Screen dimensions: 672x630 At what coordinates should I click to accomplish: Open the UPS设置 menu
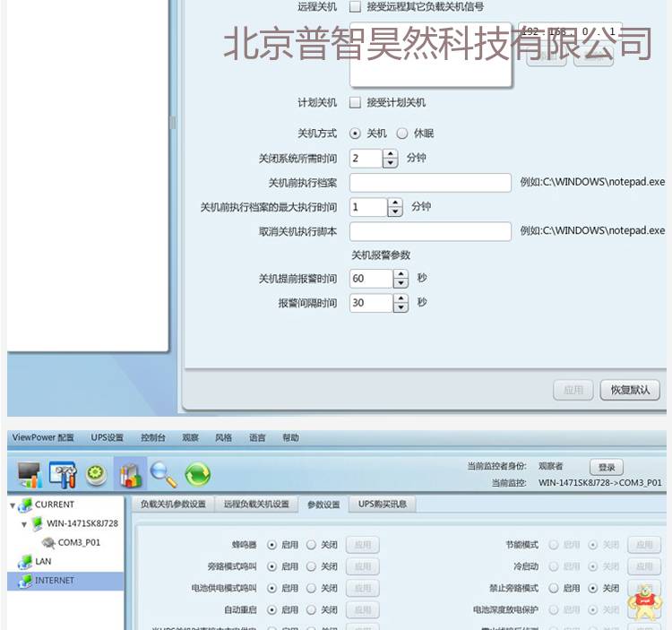[108, 437]
